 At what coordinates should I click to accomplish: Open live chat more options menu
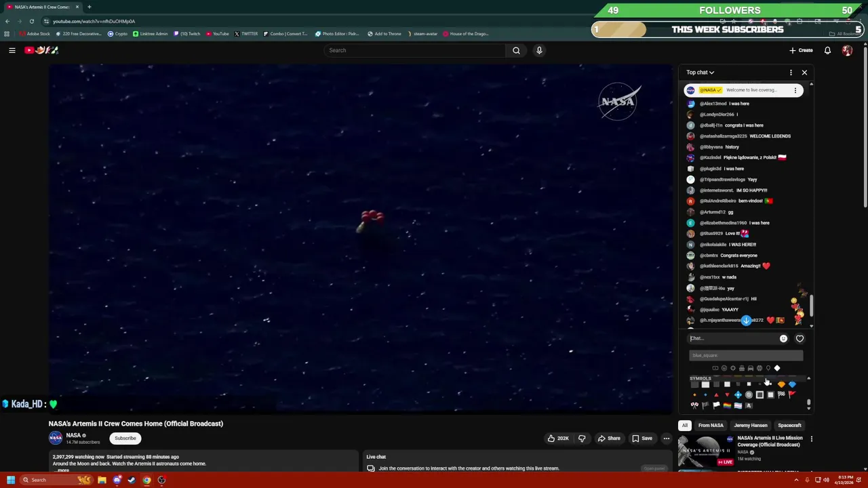click(x=791, y=73)
